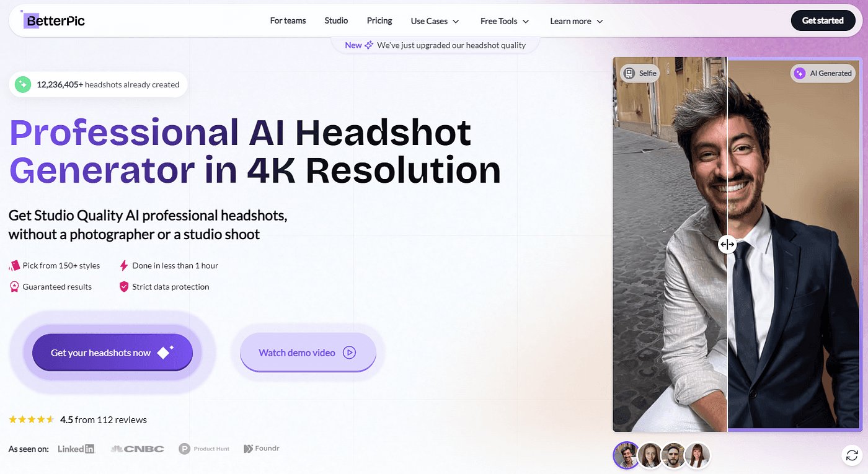This screenshot has width=868, height=474.
Task: Open the Free Tools dropdown menu
Action: point(505,21)
